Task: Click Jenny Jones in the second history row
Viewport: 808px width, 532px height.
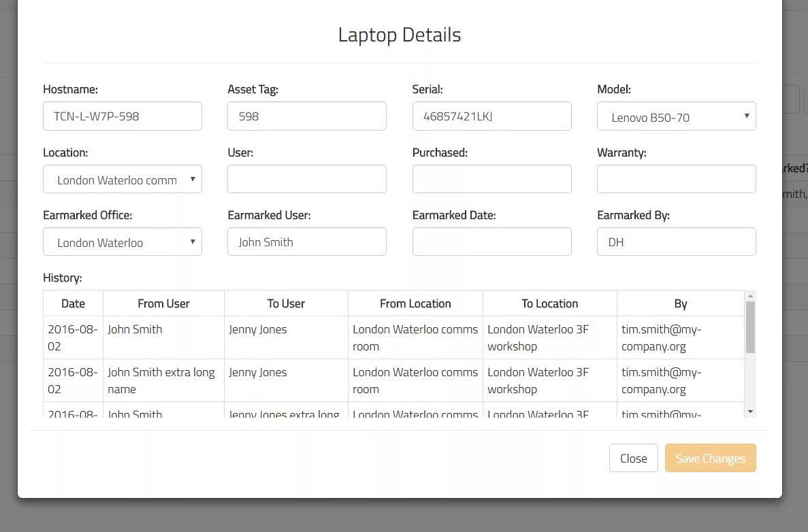Action: click(286, 380)
